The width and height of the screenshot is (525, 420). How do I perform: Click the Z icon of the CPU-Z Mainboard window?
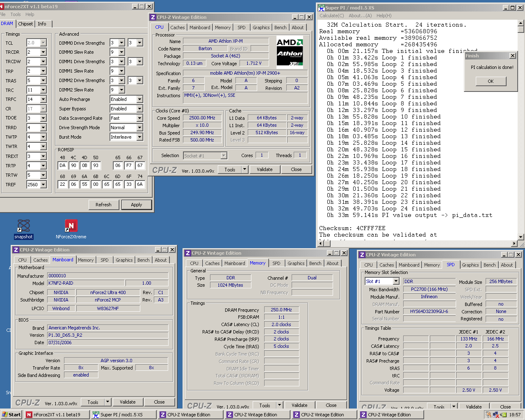(x=16, y=250)
